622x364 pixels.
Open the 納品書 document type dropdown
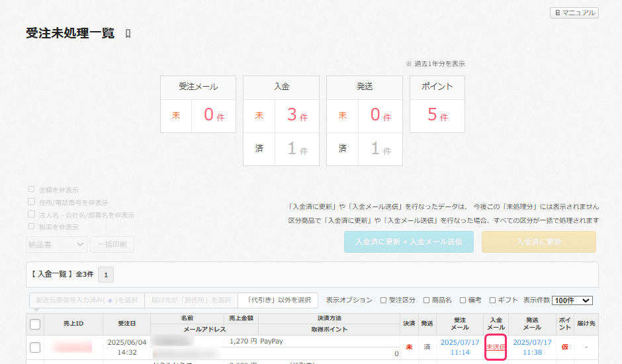point(56,244)
